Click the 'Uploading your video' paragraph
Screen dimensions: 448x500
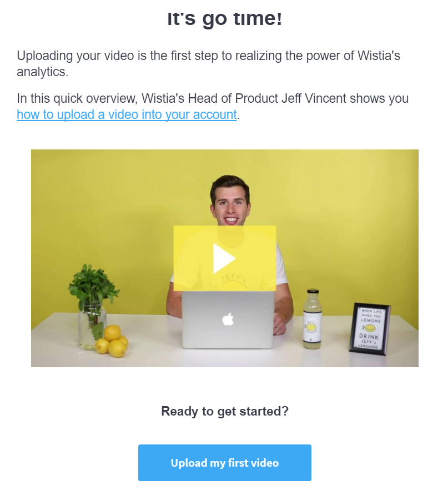[x=208, y=63]
